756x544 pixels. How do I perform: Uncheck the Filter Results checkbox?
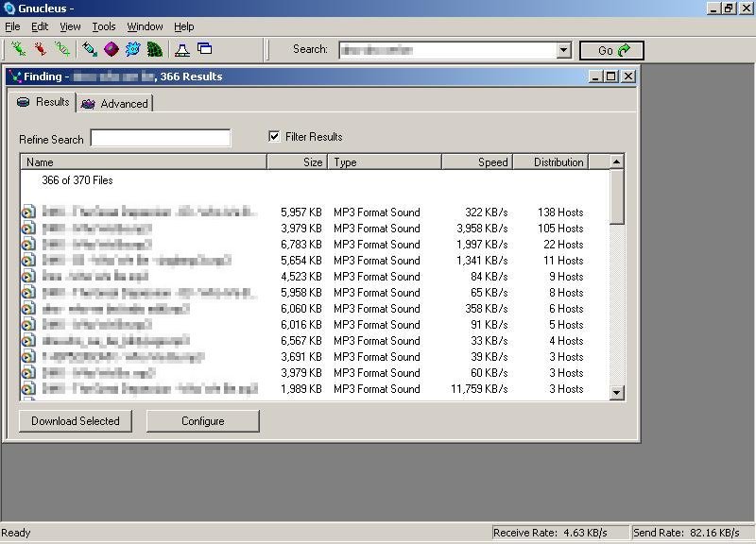[274, 136]
